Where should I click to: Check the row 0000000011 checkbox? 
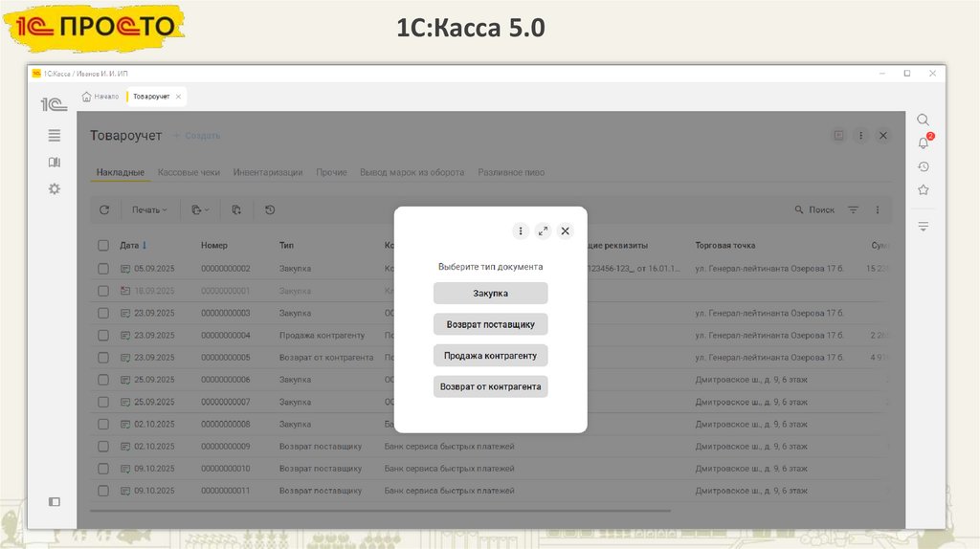click(103, 491)
